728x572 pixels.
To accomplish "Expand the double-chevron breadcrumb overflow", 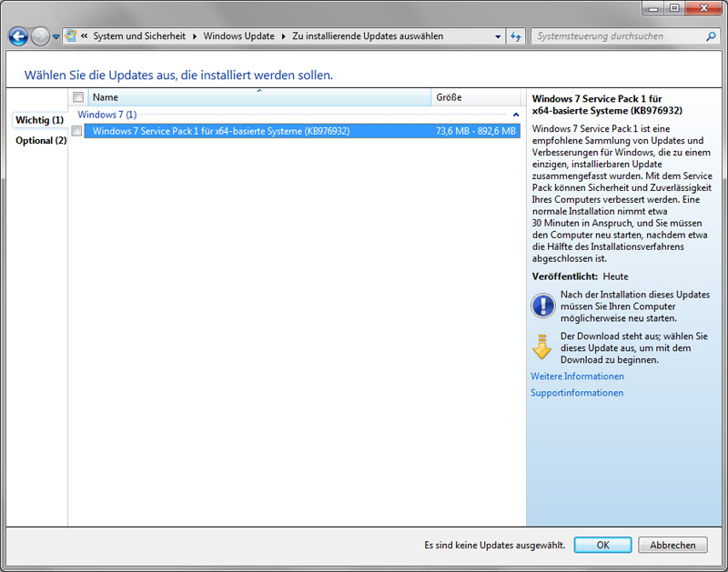I will click(x=84, y=35).
